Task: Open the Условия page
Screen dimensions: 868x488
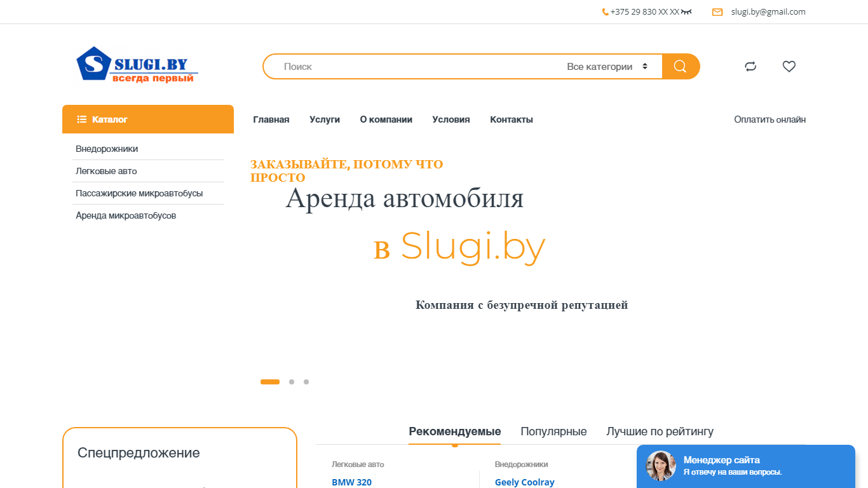Action: (x=451, y=119)
